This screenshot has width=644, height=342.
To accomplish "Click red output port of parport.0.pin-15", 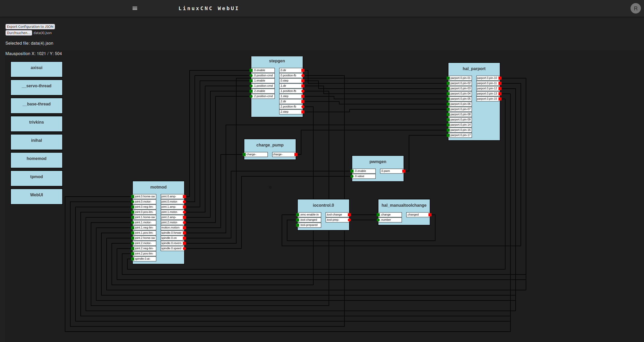I will point(500,99).
